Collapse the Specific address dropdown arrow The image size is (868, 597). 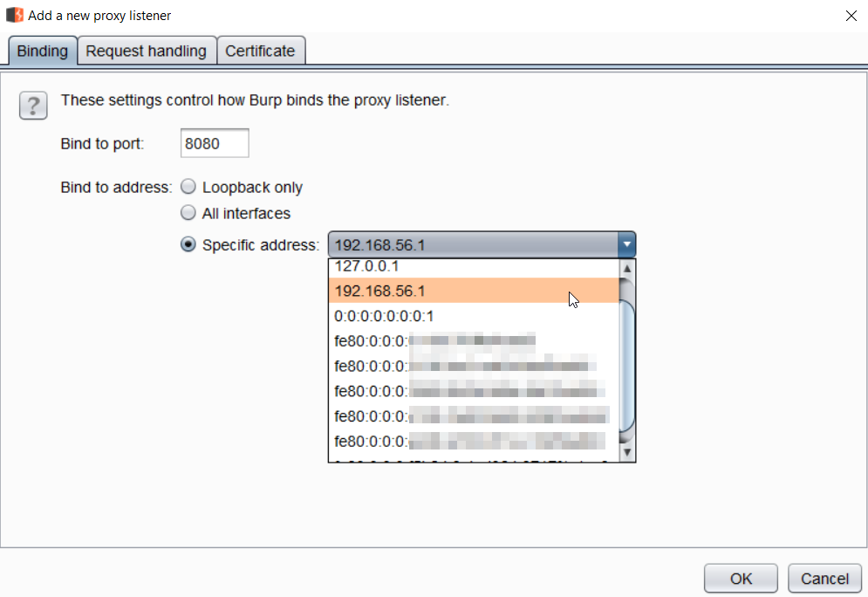(626, 244)
